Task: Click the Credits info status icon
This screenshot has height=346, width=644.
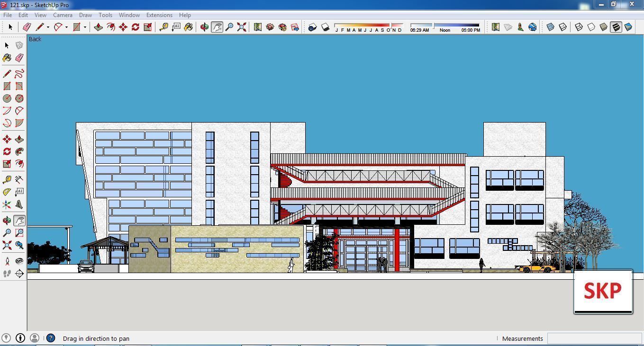Action: tap(20, 338)
